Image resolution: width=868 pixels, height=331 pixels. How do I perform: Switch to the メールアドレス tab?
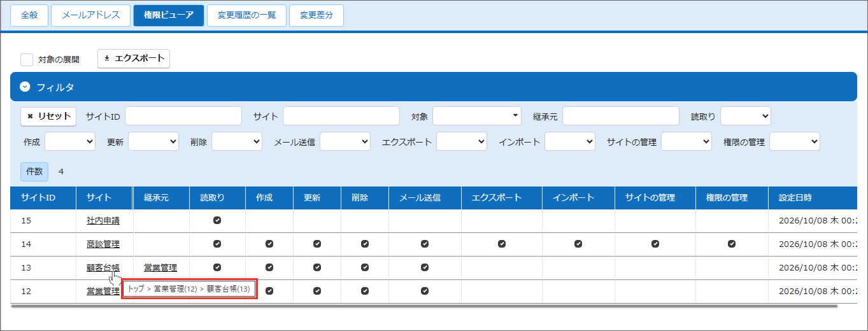click(x=91, y=15)
